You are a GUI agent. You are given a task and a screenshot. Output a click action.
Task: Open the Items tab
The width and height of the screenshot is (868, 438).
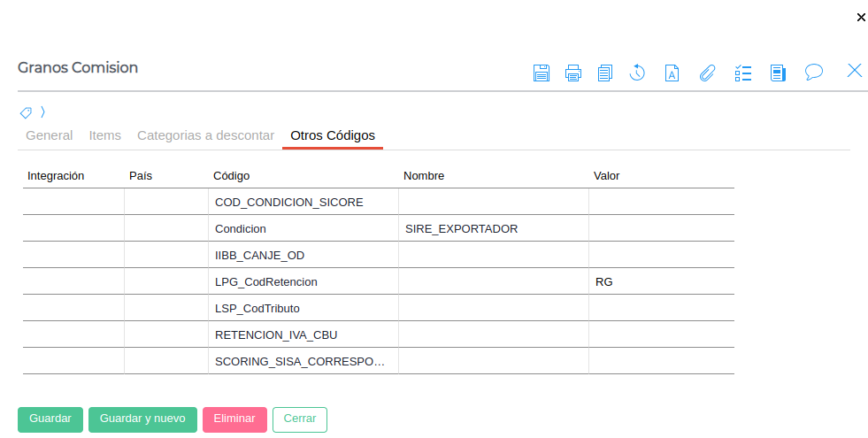[x=105, y=135]
